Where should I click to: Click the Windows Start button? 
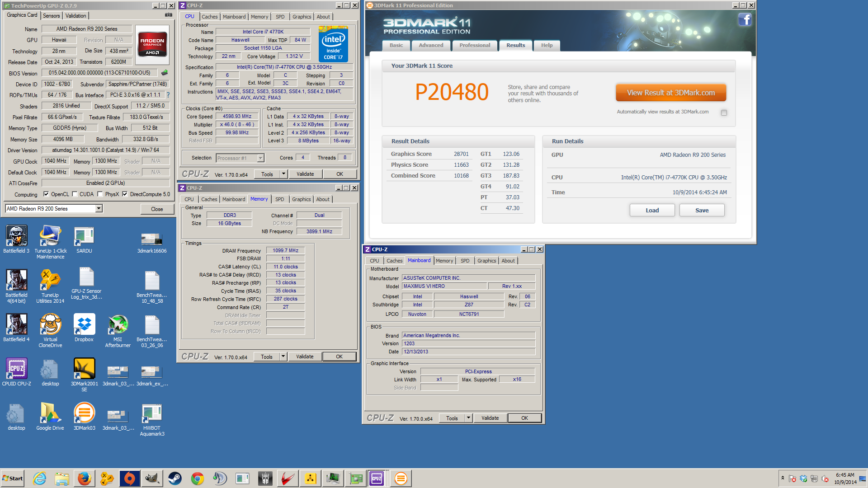click(x=13, y=479)
